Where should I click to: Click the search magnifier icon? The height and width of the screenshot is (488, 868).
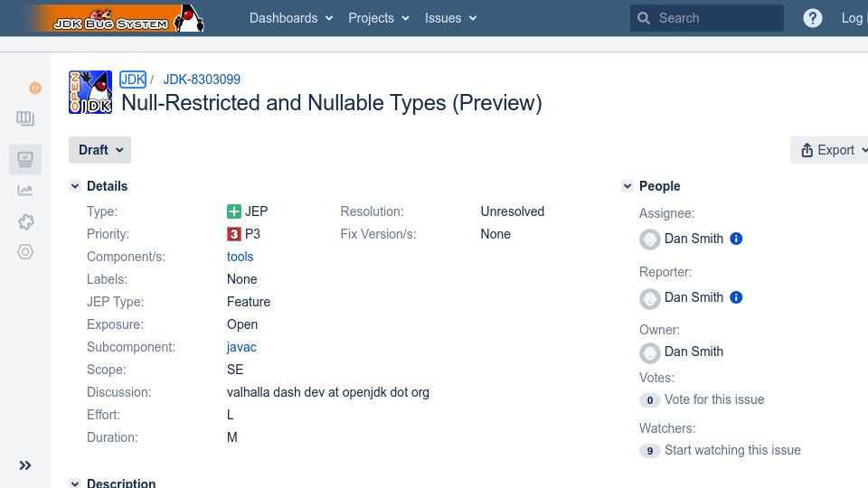pyautogui.click(x=643, y=18)
